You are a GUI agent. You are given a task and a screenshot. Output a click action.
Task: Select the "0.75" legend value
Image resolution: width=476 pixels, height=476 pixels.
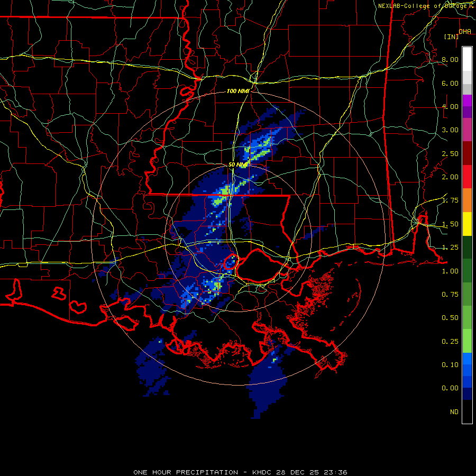tap(450, 295)
